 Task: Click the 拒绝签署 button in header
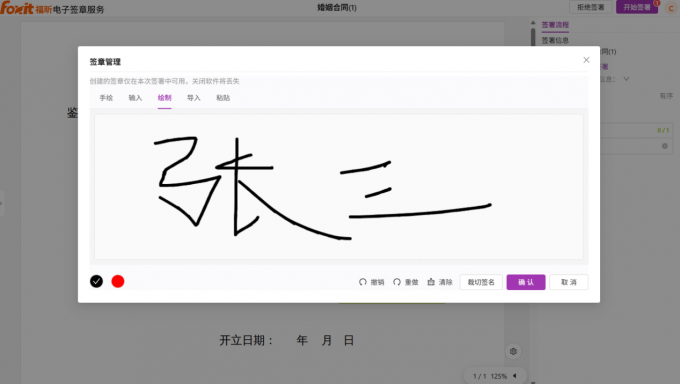point(590,7)
